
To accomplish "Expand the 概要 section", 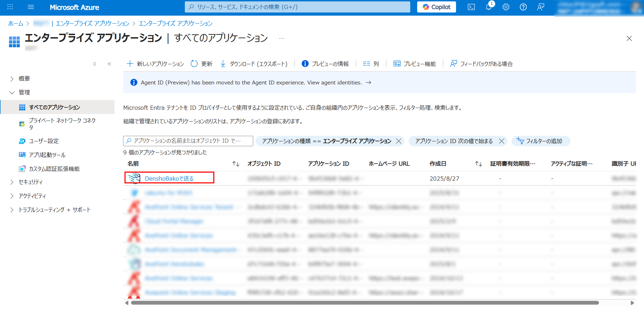I will (x=24, y=78).
